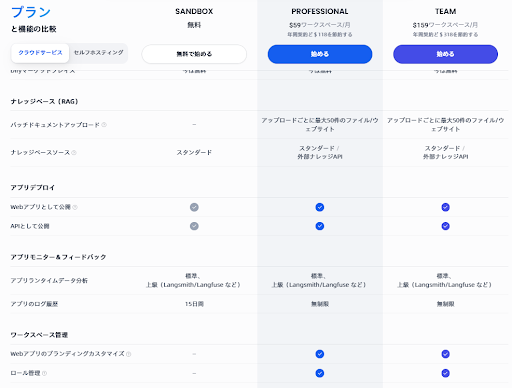The image size is (512, 388).
Task: Click Sandbox 無料で始める button
Action: 194,54
